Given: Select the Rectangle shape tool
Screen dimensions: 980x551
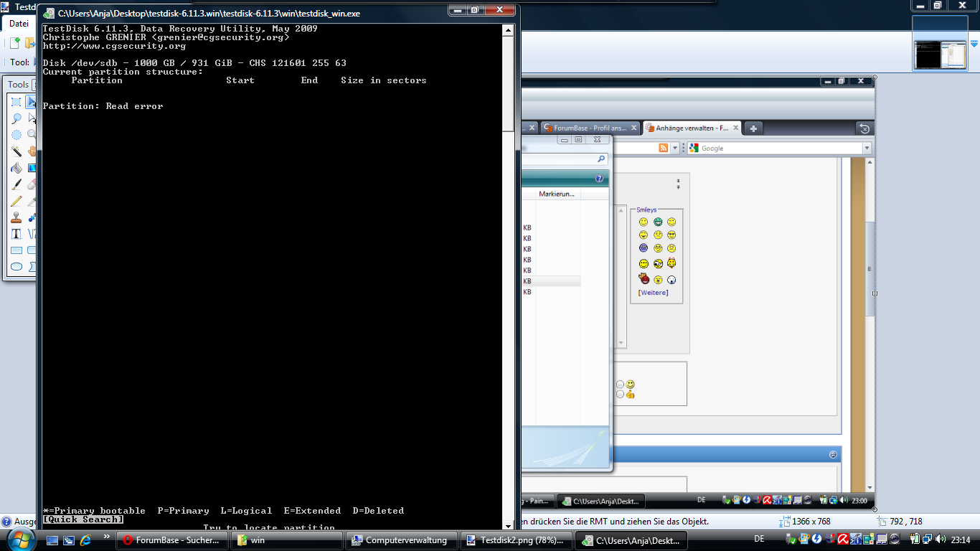Looking at the screenshot, I should point(16,250).
